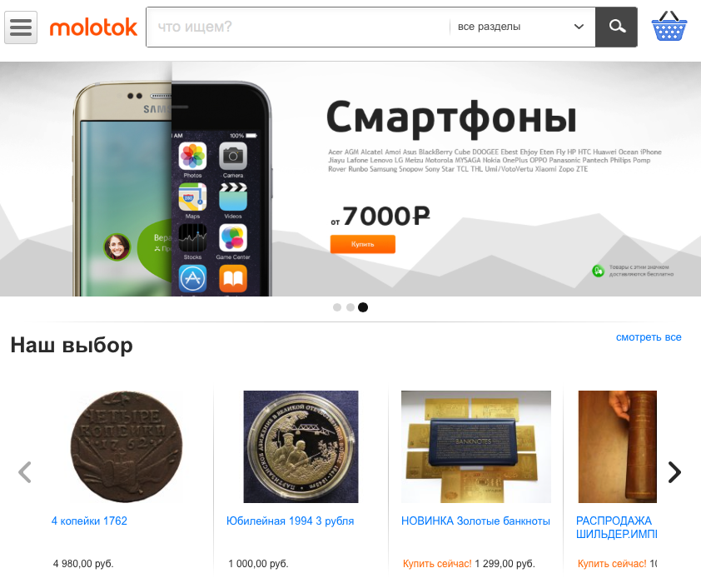Open the hamburger menu
The image size is (701, 588).
click(x=21, y=27)
